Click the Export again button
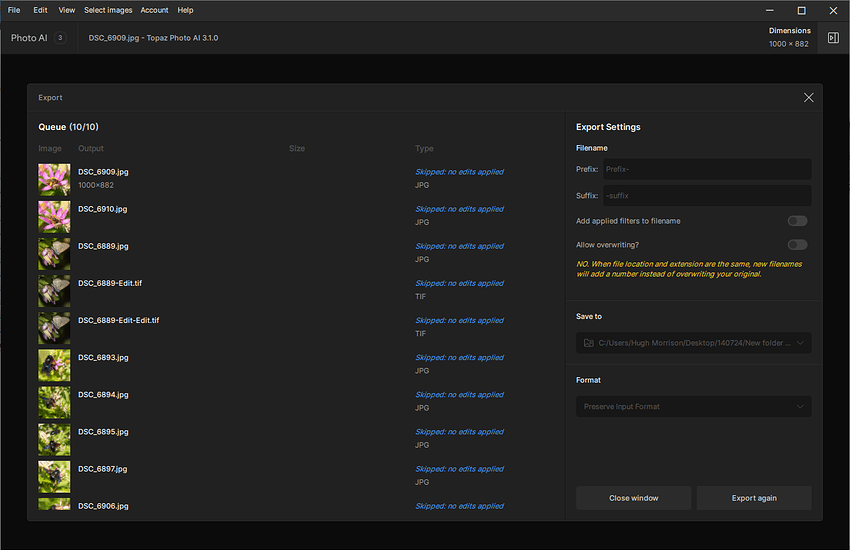The image size is (850, 550). coord(754,498)
